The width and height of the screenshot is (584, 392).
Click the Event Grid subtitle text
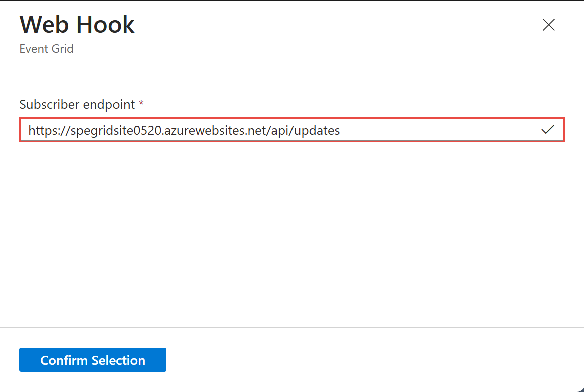tap(46, 49)
